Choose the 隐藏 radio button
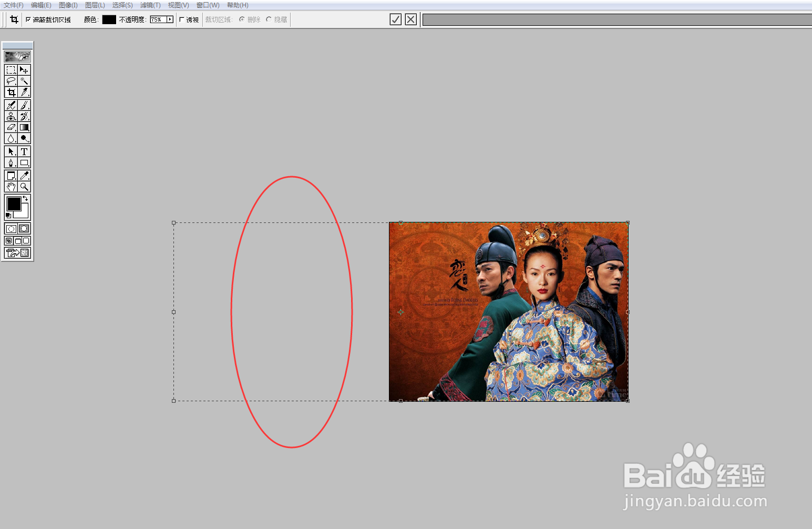Screen dimensions: 812x529 [x=269, y=19]
